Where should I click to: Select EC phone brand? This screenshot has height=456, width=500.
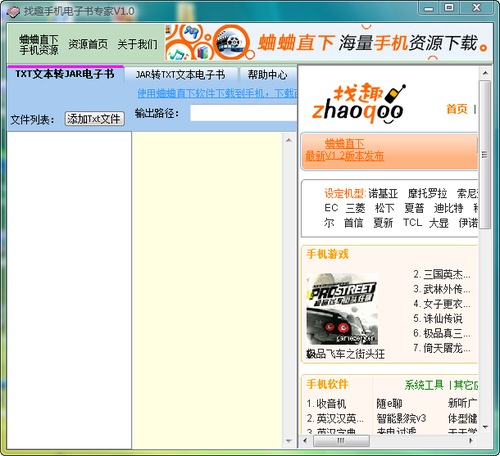pos(331,208)
